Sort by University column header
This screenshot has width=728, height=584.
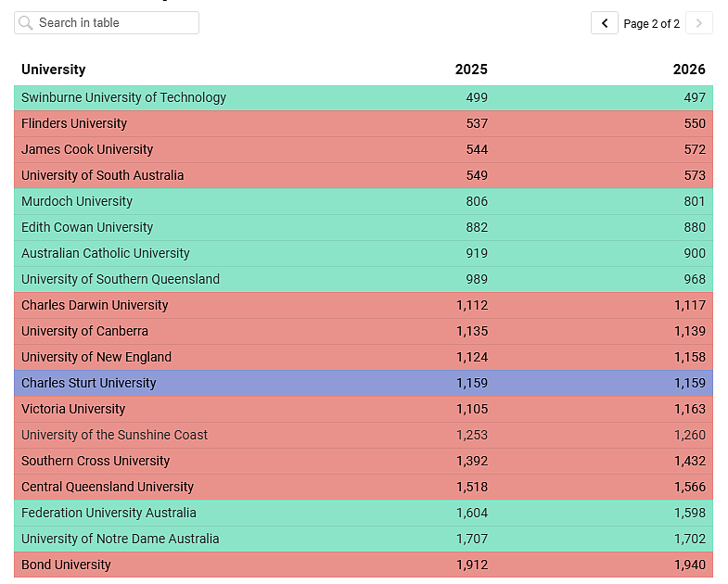(x=54, y=70)
